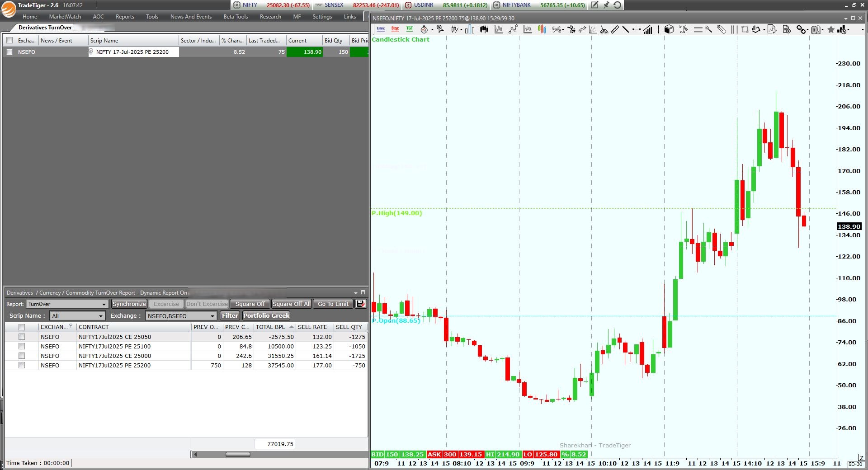The width and height of the screenshot is (868, 470).
Task: Expand the chart toolbar overflow arrow
Action: [863, 30]
